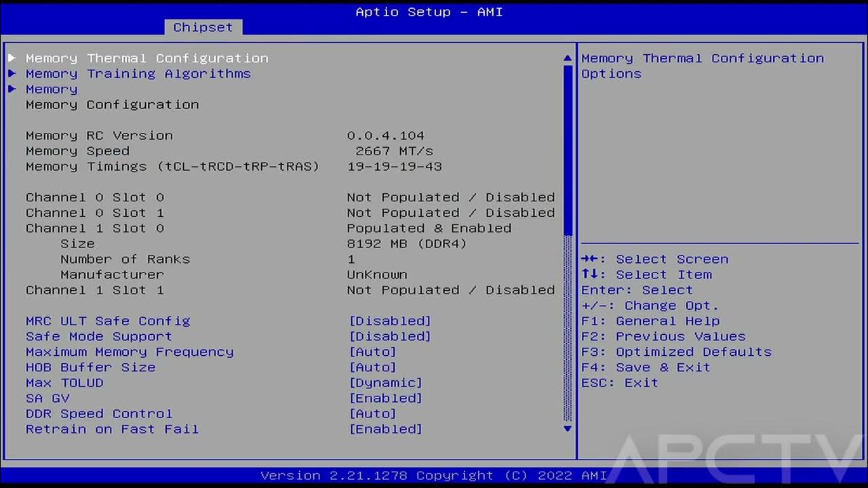
Task: Change MRC ULT Safe Config [Disabled] value
Action: [390, 321]
